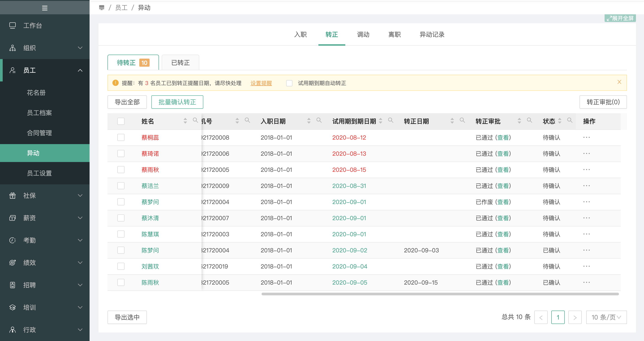Click the 薪资 wallet icon
The height and width of the screenshot is (341, 644).
[13, 218]
